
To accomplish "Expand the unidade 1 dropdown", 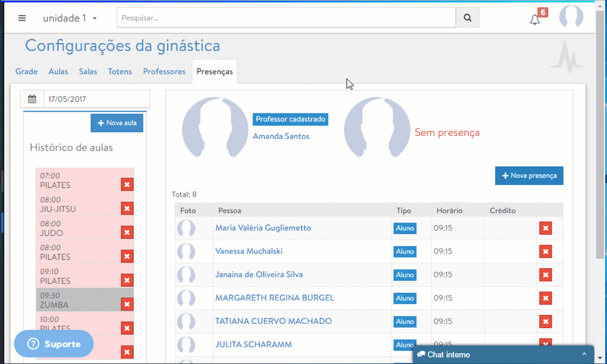I will (70, 18).
